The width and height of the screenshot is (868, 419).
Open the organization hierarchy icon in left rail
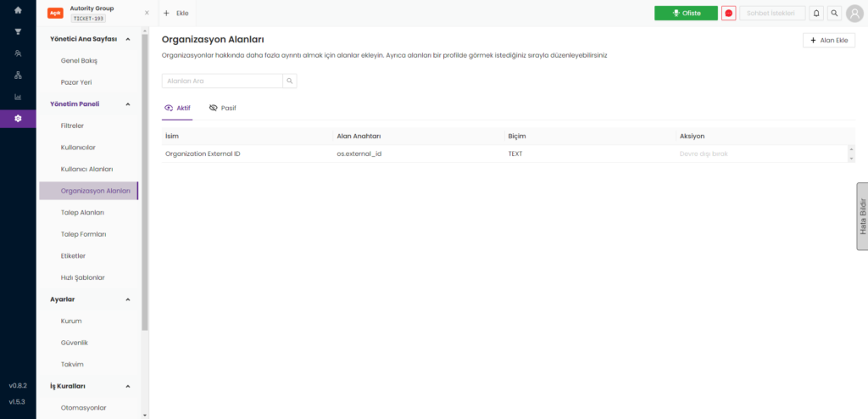pyautogui.click(x=18, y=75)
